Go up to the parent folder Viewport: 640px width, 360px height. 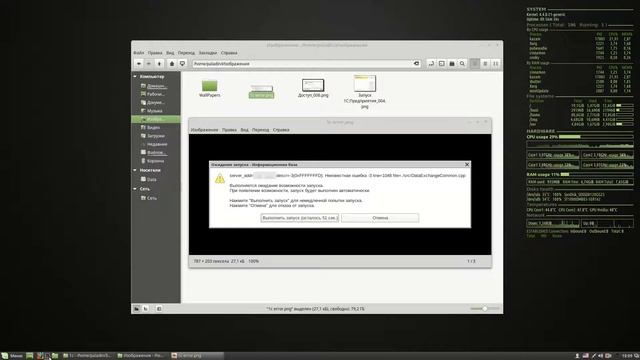tap(160, 64)
